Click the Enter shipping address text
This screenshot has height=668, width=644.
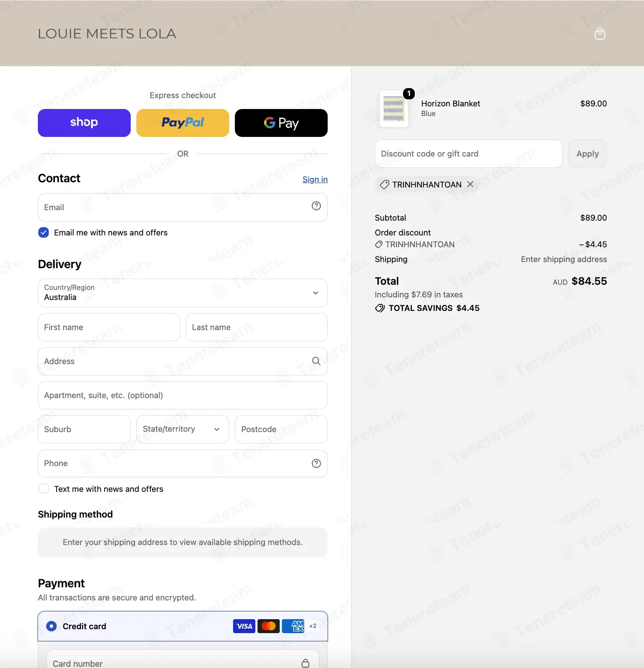pyautogui.click(x=564, y=259)
